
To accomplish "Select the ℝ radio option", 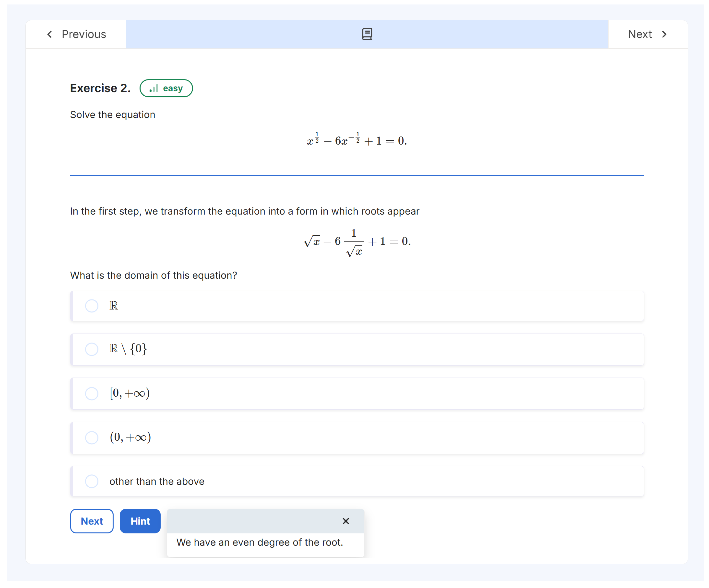I will pyautogui.click(x=92, y=306).
